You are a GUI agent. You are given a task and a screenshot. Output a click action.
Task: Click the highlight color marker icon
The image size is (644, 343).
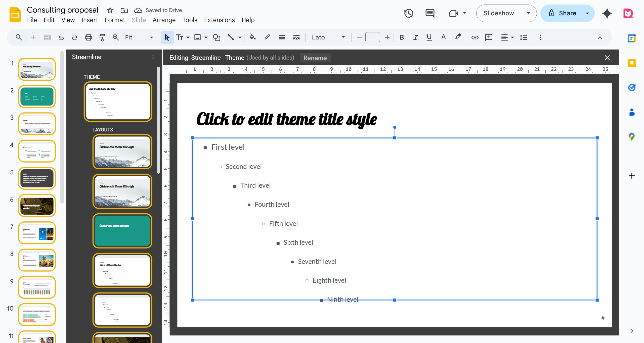tap(458, 37)
